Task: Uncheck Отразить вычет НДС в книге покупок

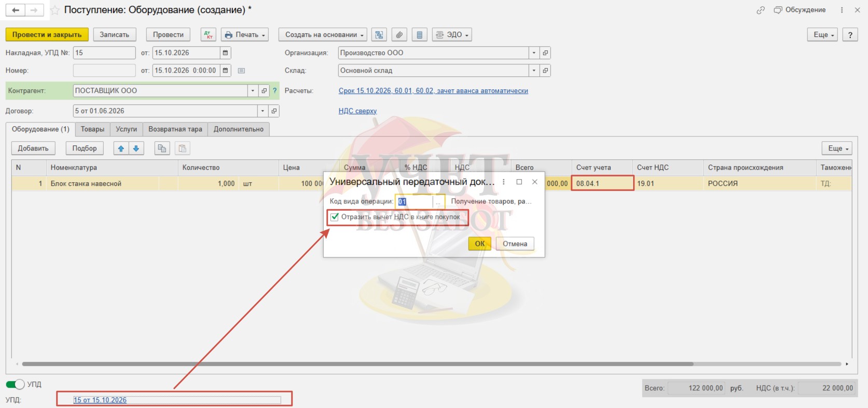Action: (335, 217)
